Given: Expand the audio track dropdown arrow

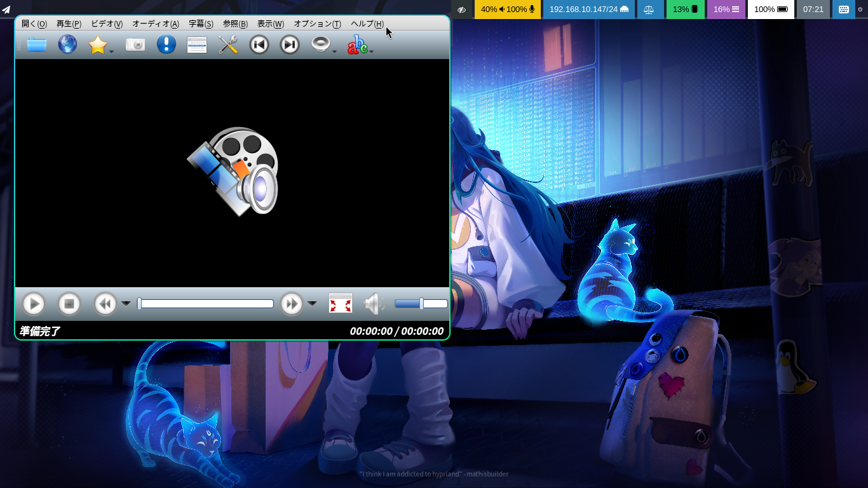Looking at the screenshot, I should point(334,51).
